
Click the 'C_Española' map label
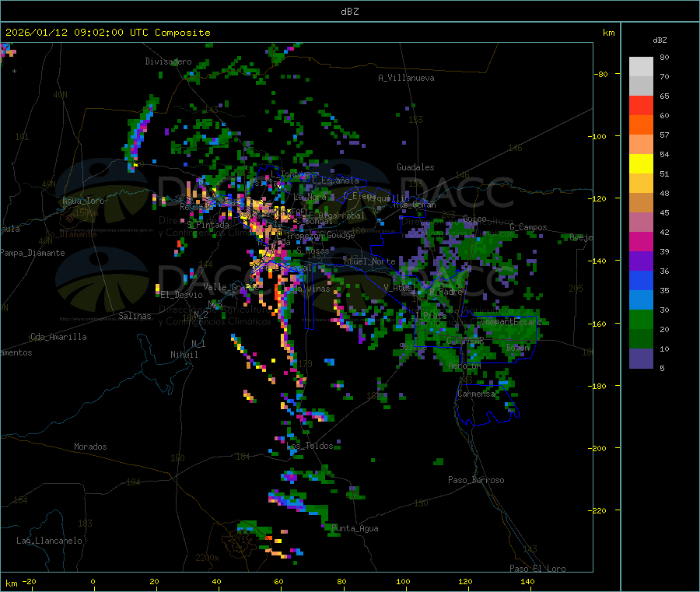(x=336, y=180)
